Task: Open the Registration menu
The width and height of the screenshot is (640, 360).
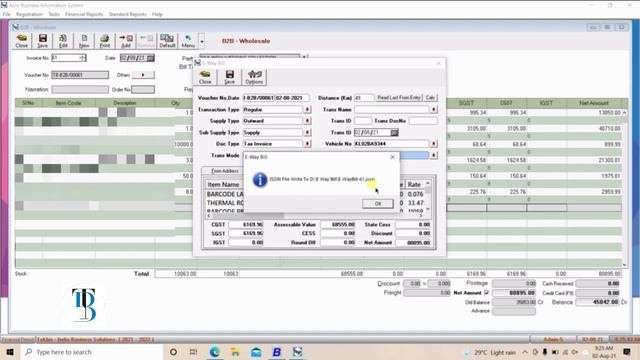Action: 29,14
